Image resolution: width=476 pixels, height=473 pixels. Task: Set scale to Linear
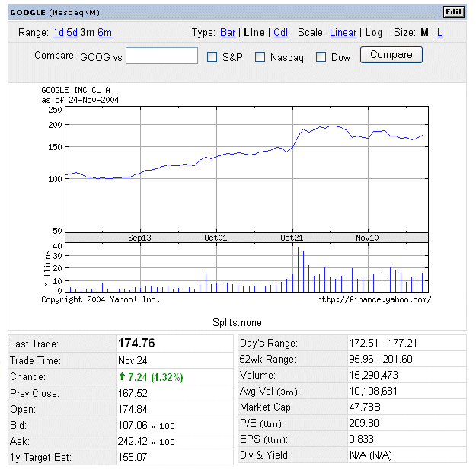pos(343,32)
